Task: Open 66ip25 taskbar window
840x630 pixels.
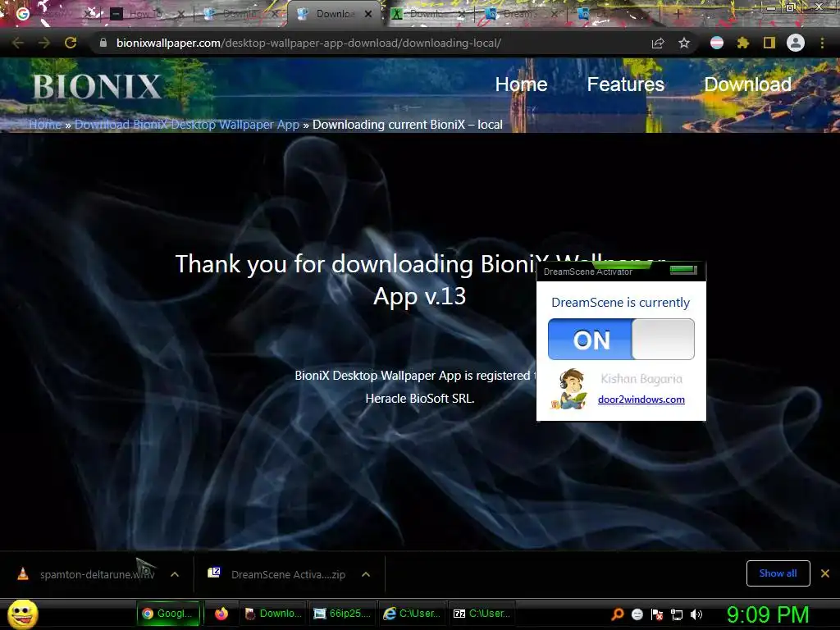Action: (x=343, y=614)
